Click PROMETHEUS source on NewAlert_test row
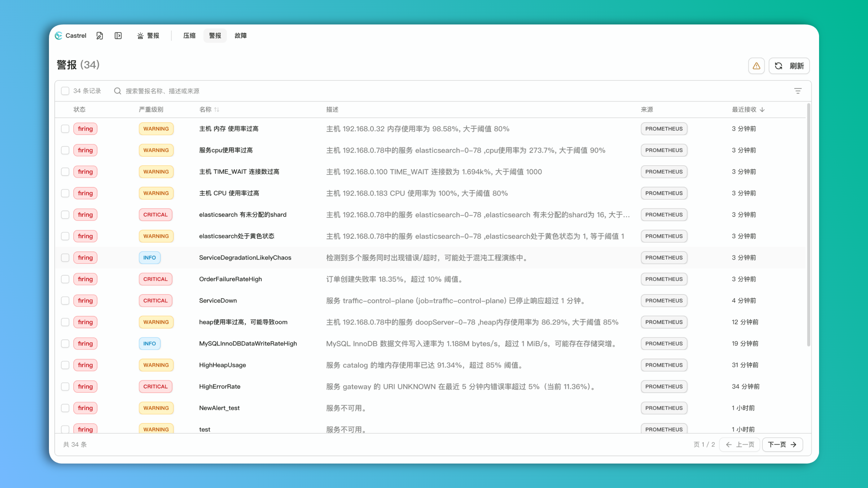This screenshot has height=488, width=868. pyautogui.click(x=664, y=408)
